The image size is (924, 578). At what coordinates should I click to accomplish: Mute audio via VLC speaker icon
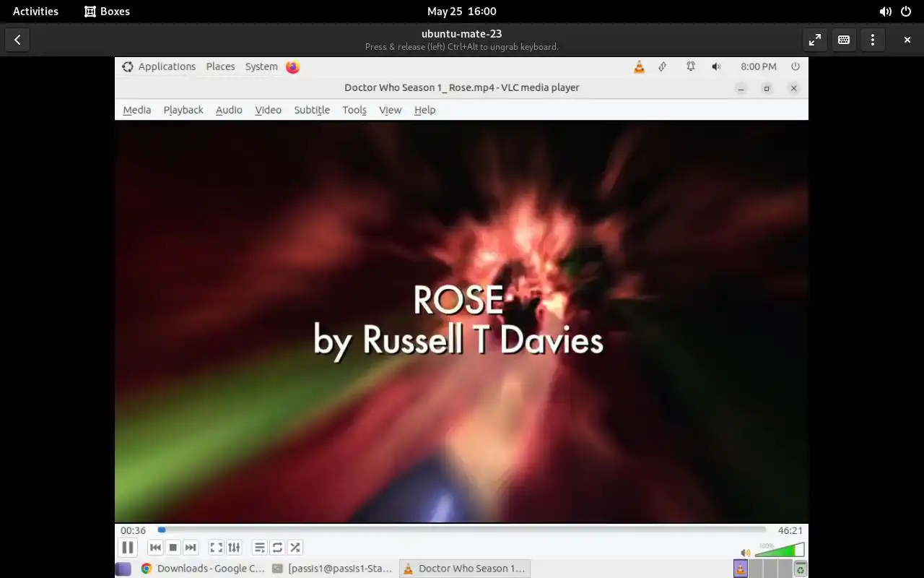[x=746, y=552]
